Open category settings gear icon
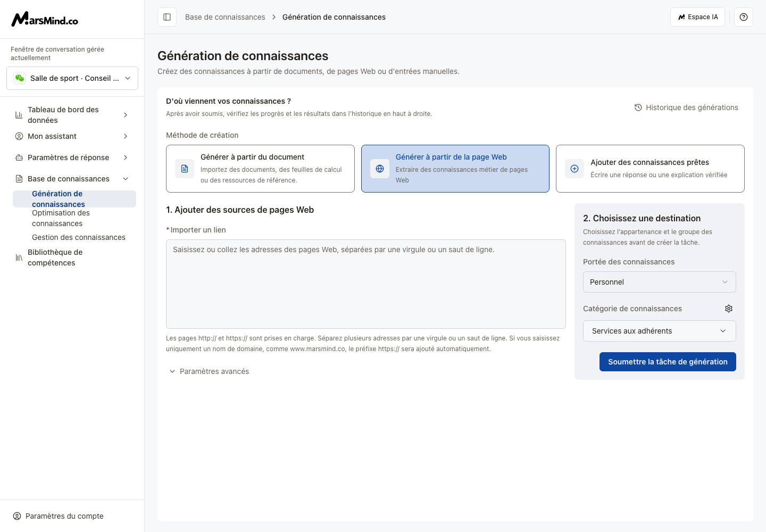 click(x=729, y=309)
